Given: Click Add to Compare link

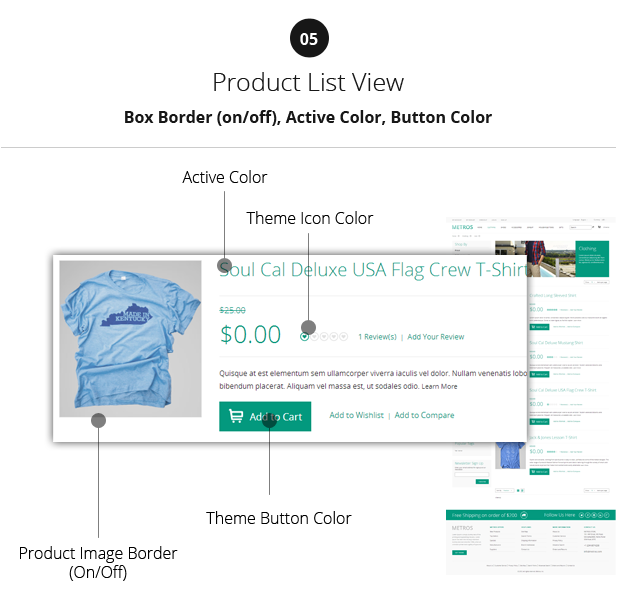Looking at the screenshot, I should [x=424, y=415].
